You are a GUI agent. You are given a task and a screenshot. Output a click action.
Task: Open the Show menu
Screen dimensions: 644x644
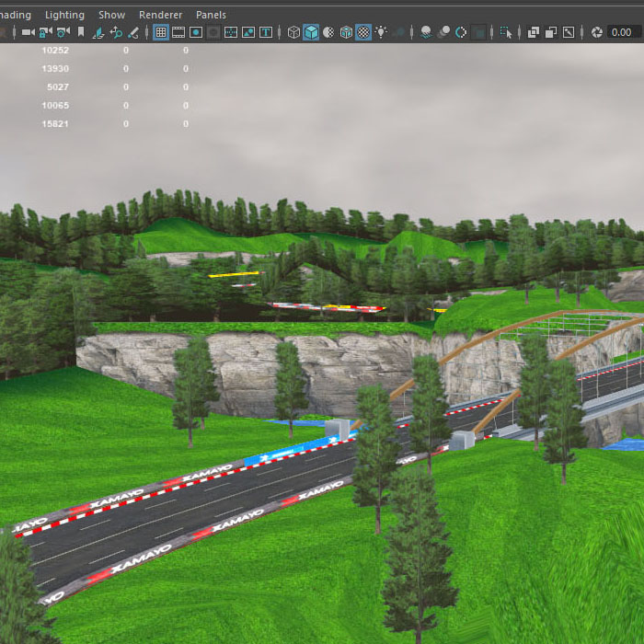[x=111, y=15]
